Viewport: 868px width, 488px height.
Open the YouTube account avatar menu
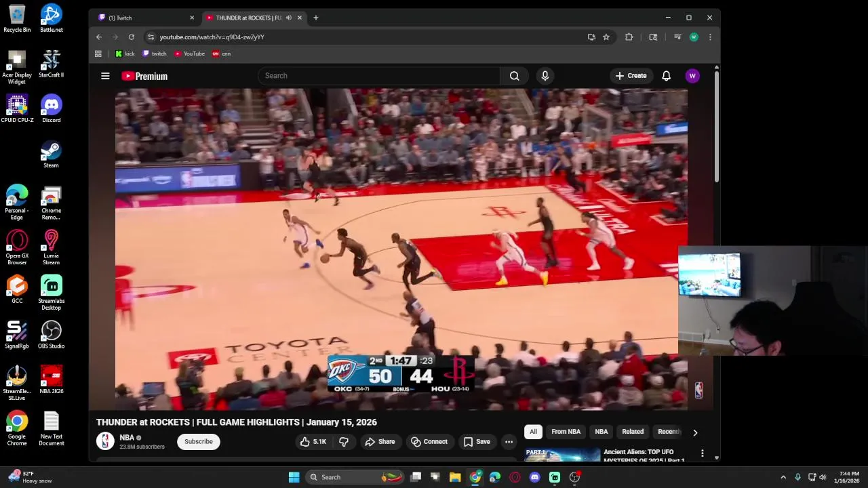pyautogui.click(x=692, y=76)
